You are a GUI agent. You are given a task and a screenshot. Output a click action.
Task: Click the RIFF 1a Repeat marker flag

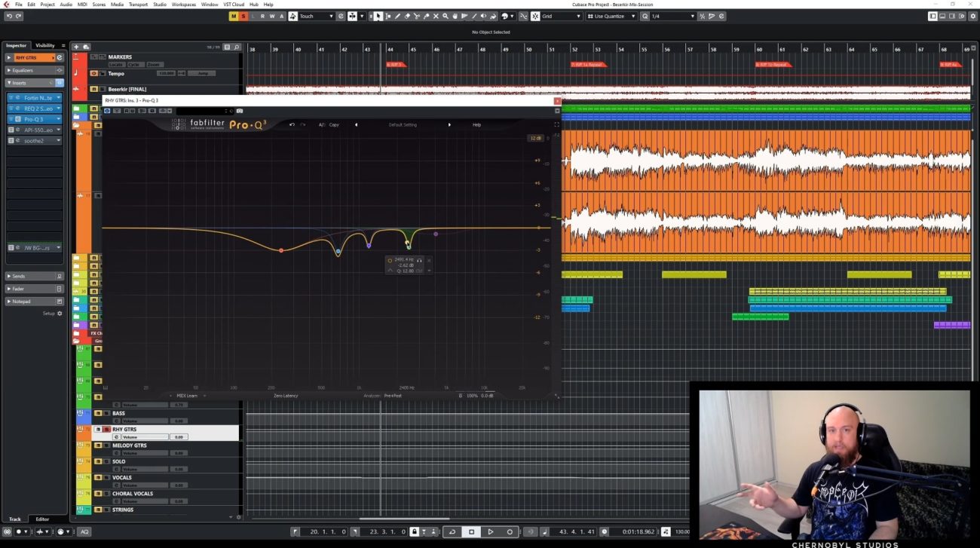[588, 65]
